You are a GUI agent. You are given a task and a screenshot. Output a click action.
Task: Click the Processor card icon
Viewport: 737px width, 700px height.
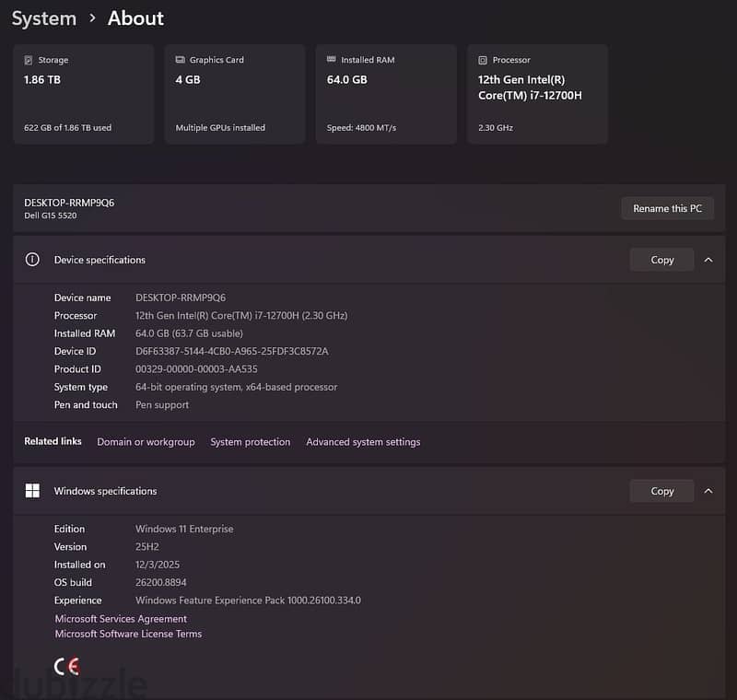(483, 60)
